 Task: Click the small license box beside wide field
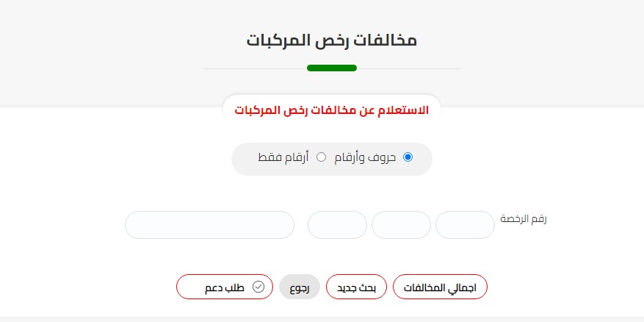(x=337, y=225)
